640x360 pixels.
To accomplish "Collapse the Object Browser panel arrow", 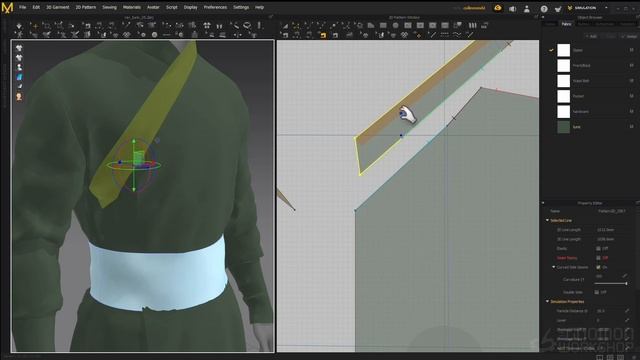I will (543, 18).
